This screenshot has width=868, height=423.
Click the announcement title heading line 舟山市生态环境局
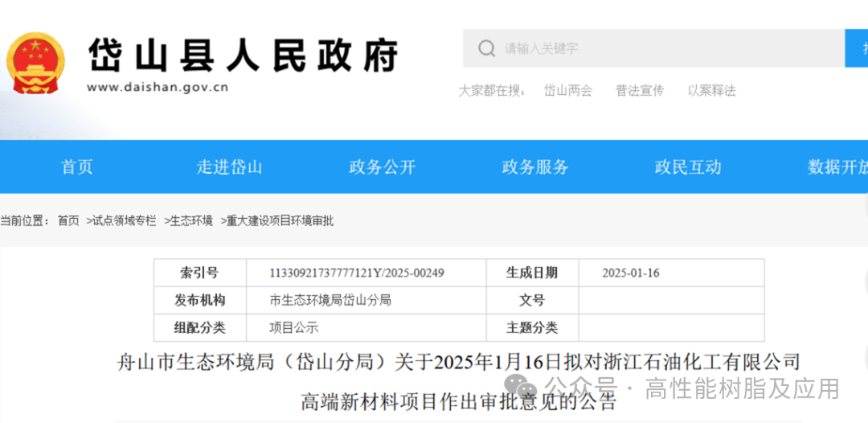pos(459,363)
